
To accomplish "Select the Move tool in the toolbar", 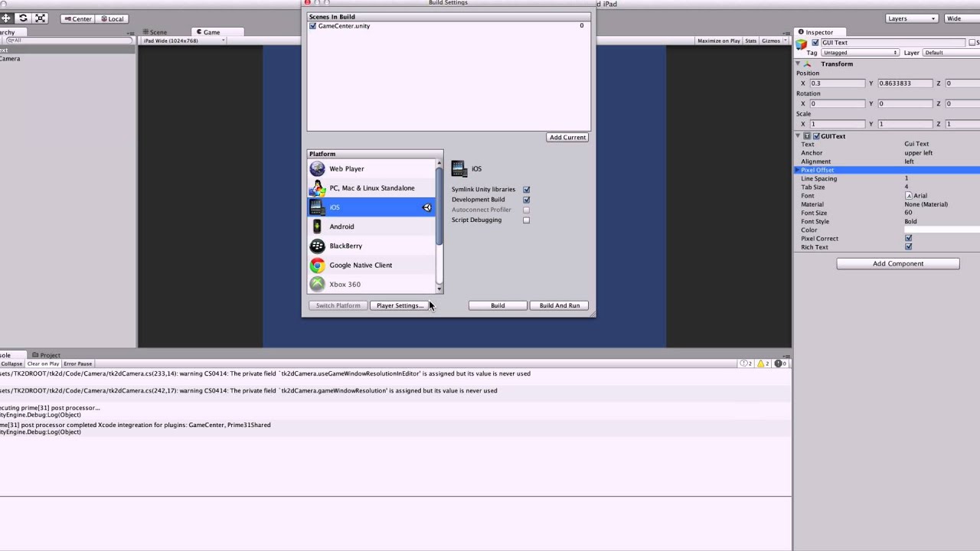I will pos(6,18).
